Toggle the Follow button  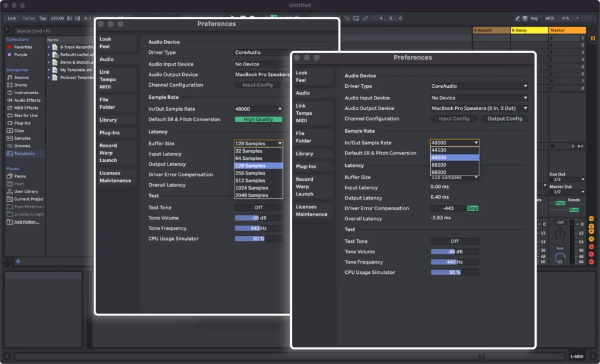tap(29, 18)
